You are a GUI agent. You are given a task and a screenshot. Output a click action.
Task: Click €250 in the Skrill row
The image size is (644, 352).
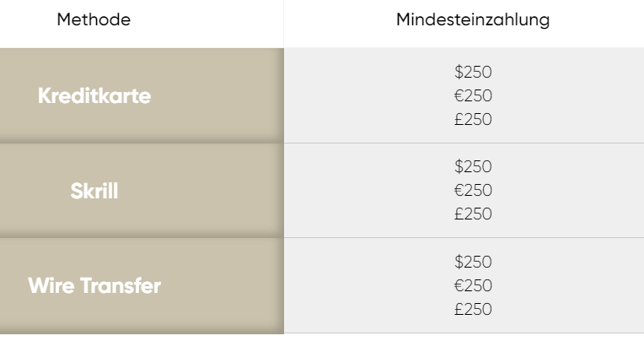(x=473, y=191)
